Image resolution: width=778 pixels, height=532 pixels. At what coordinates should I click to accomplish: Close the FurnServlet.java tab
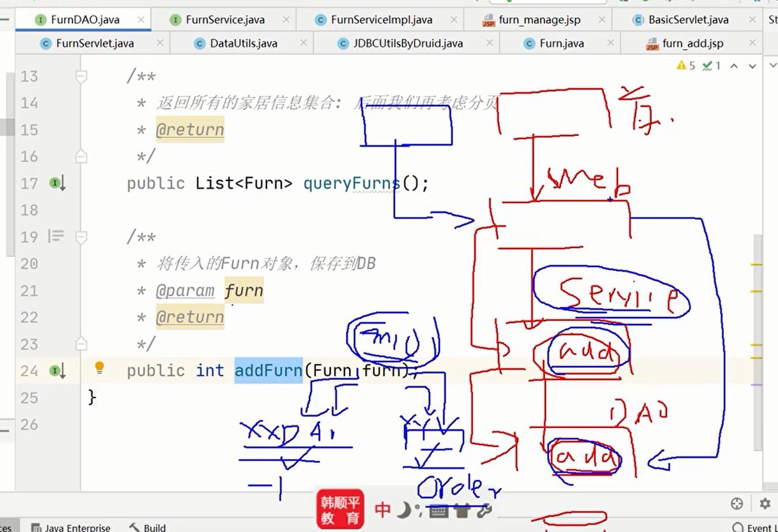(160, 43)
